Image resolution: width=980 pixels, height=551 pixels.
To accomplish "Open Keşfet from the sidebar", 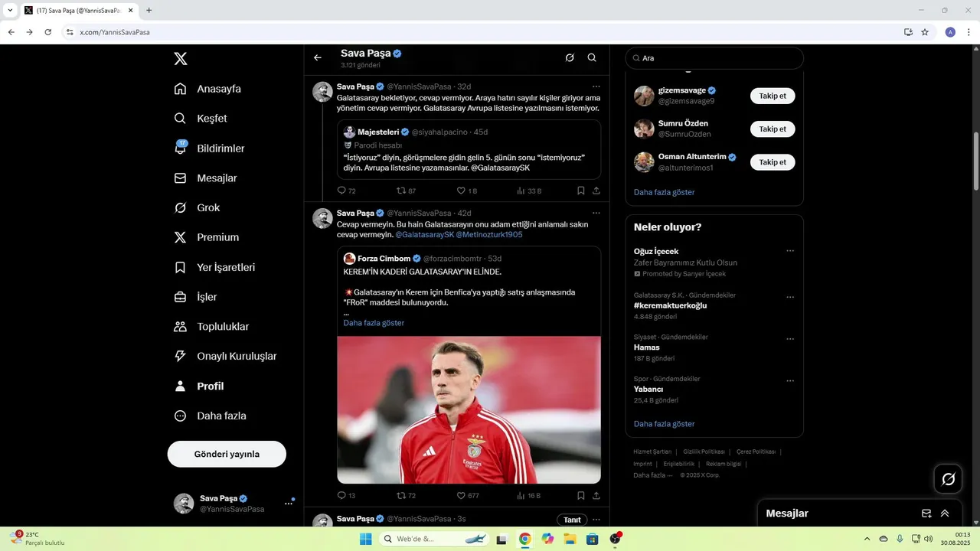I will pos(201,119).
